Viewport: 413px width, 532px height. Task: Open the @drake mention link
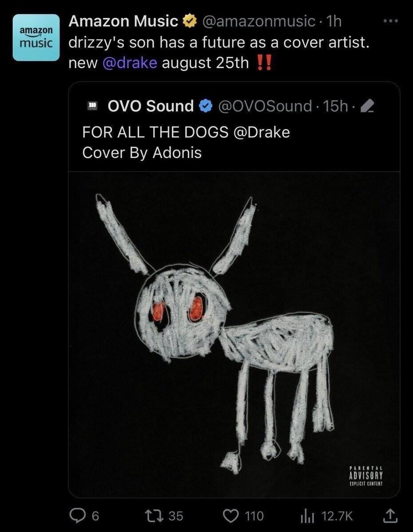tap(130, 63)
